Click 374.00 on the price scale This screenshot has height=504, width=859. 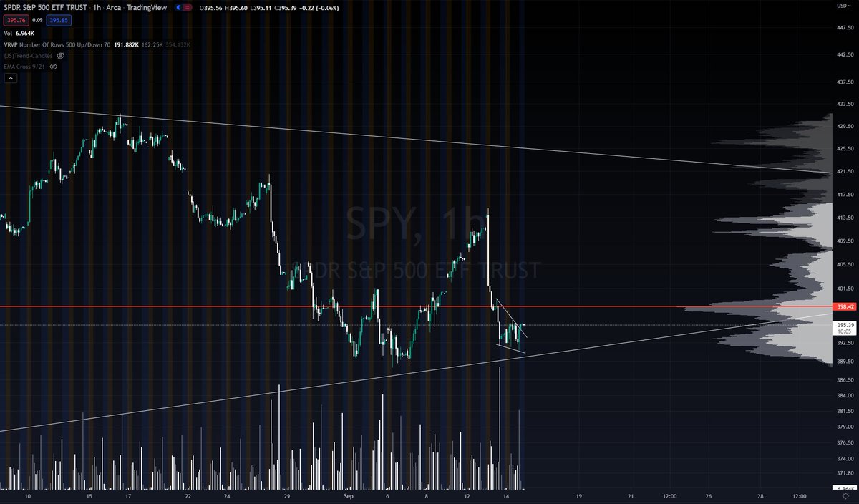[845, 459]
